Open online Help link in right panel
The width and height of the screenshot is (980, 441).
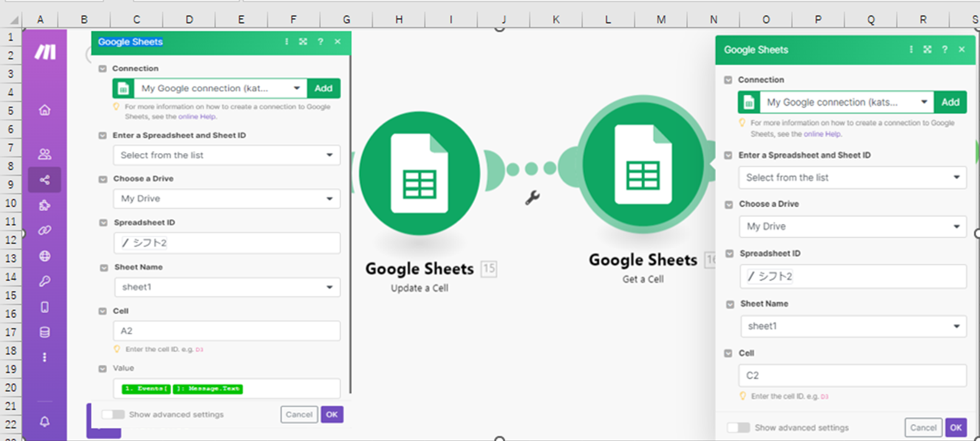[822, 134]
